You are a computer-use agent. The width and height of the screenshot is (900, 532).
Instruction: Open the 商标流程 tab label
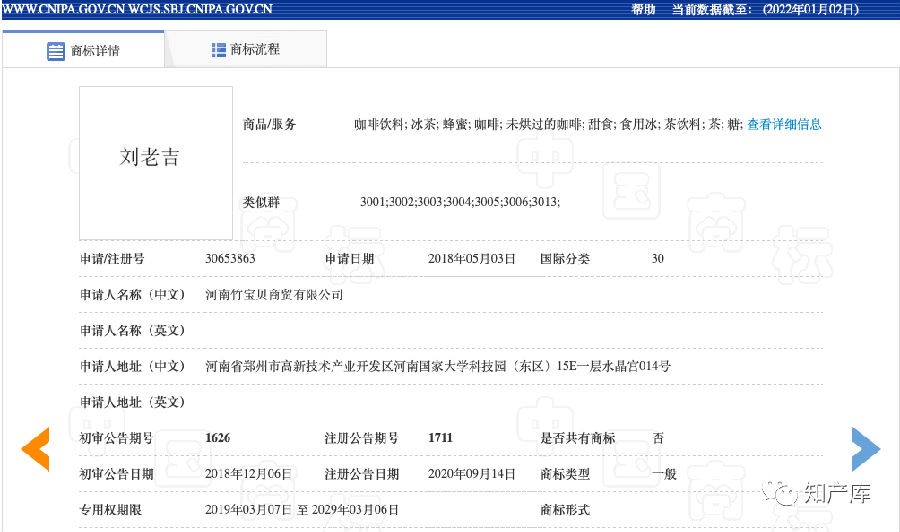click(x=255, y=49)
